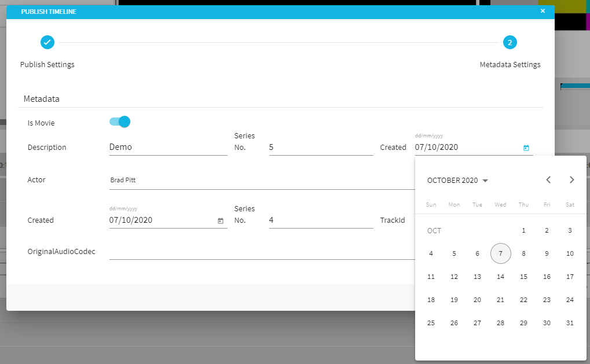590x364 pixels.
Task: Click the Series No. field showing 4
Action: point(321,220)
